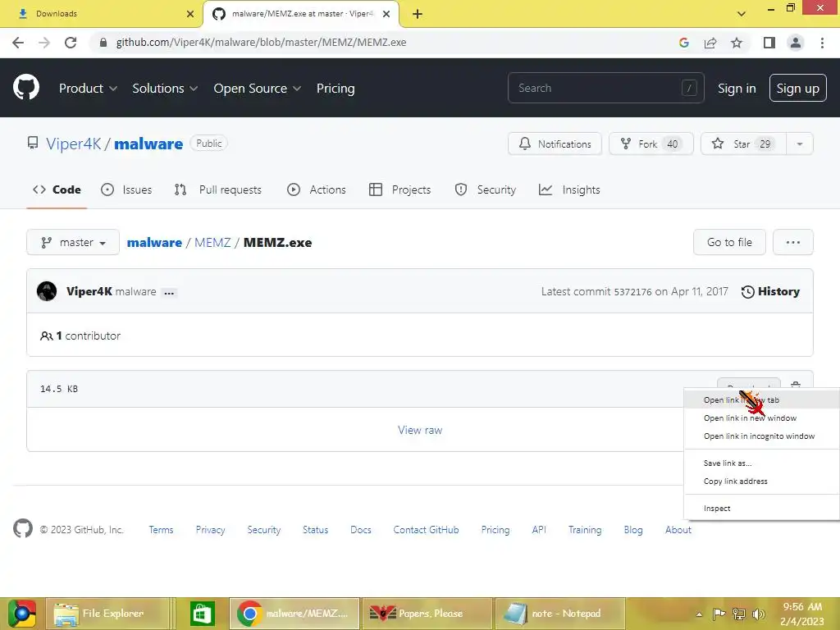Choose Open link in new tab

pyautogui.click(x=761, y=399)
